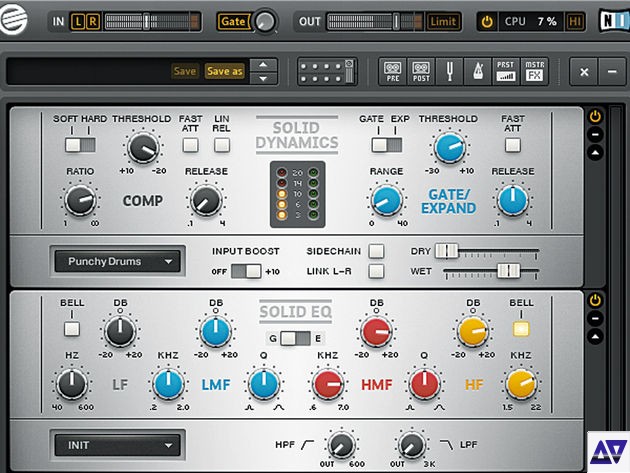Screen dimensions: 630x473
Task: Click the DRY level slider handle
Action: [x=446, y=251]
